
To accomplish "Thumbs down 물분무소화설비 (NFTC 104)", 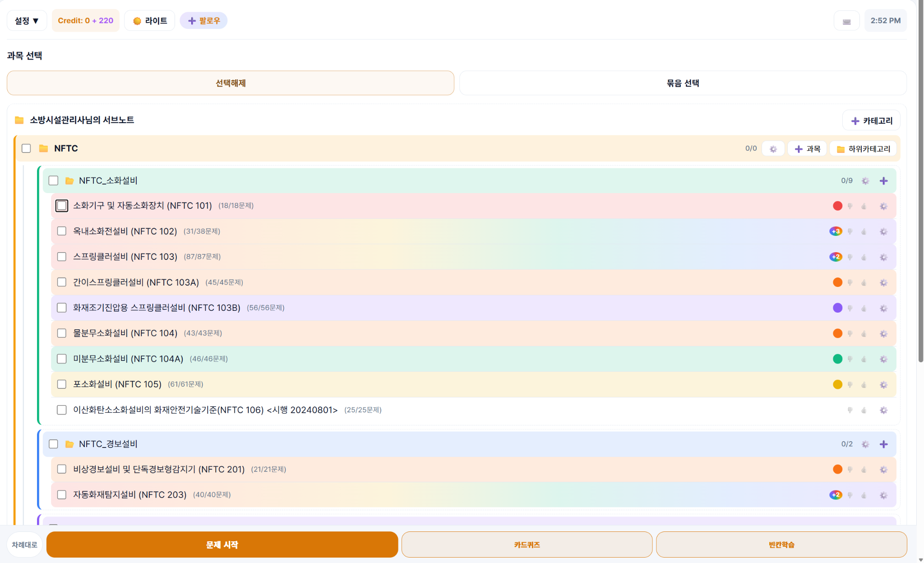I will pos(850,334).
